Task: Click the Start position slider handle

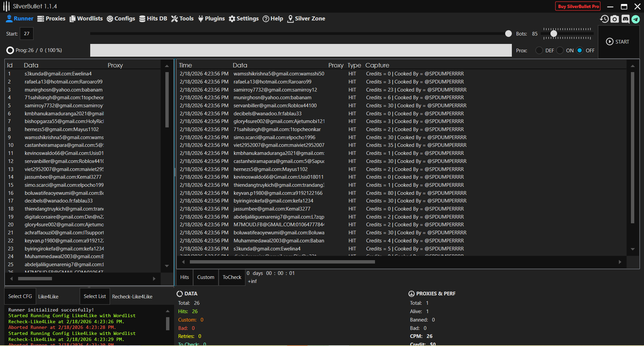Action: (x=508, y=34)
